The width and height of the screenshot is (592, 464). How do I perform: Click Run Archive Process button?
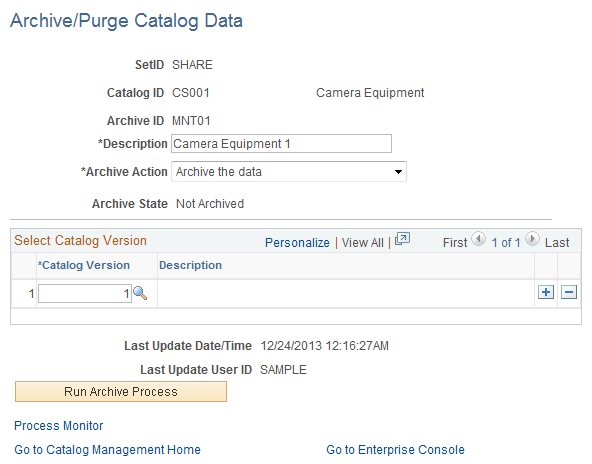tap(121, 392)
